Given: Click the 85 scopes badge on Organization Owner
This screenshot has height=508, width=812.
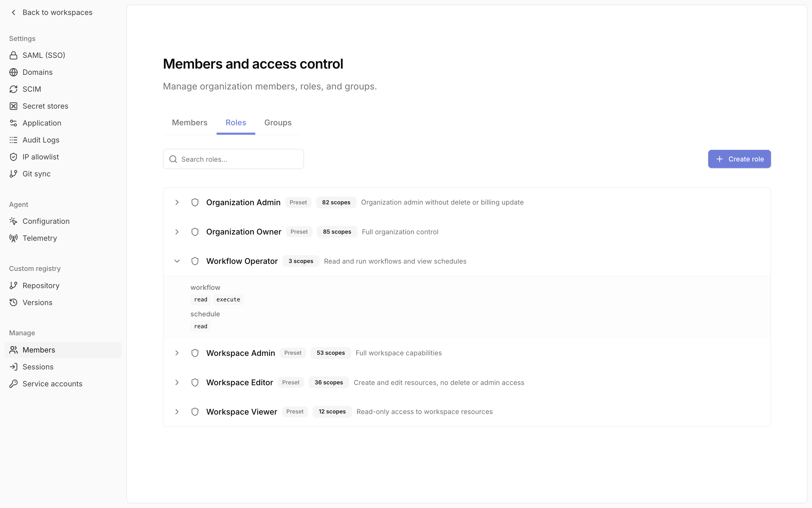Looking at the screenshot, I should coord(337,232).
